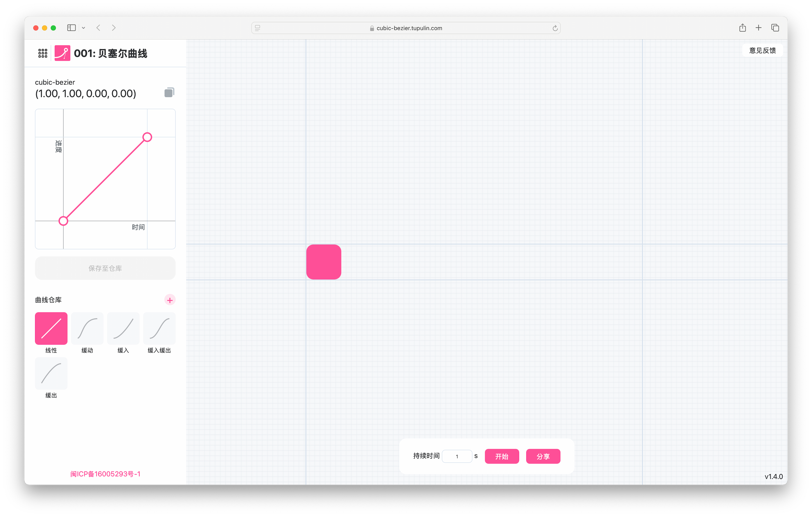Open the apps grid menu icon
The image size is (812, 517).
coord(43,53)
